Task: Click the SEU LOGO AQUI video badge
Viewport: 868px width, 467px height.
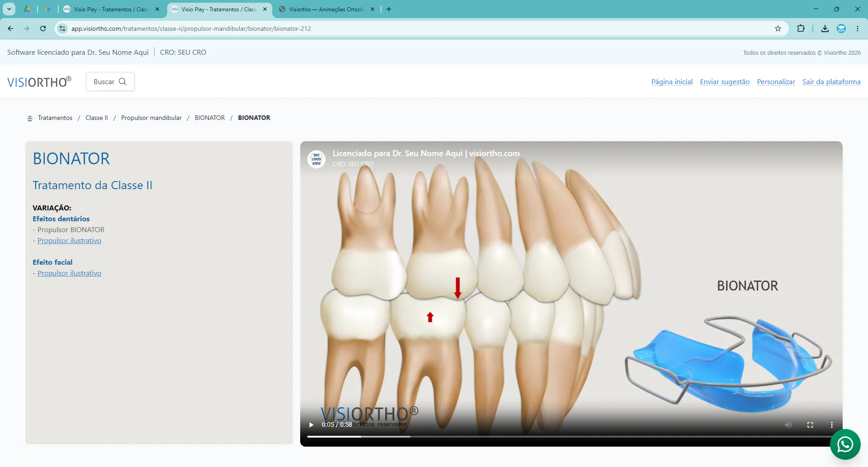Action: point(316,159)
